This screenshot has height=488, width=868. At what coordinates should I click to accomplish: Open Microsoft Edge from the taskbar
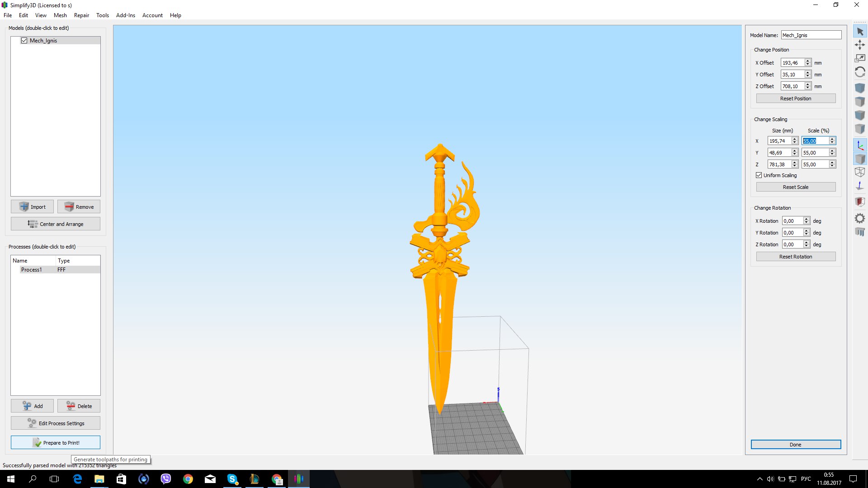77,479
